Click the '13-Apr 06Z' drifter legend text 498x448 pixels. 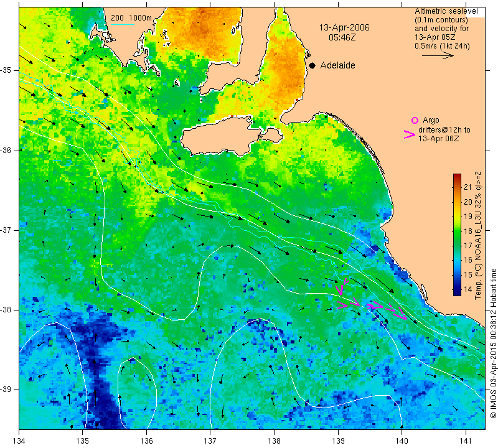pyautogui.click(x=438, y=138)
